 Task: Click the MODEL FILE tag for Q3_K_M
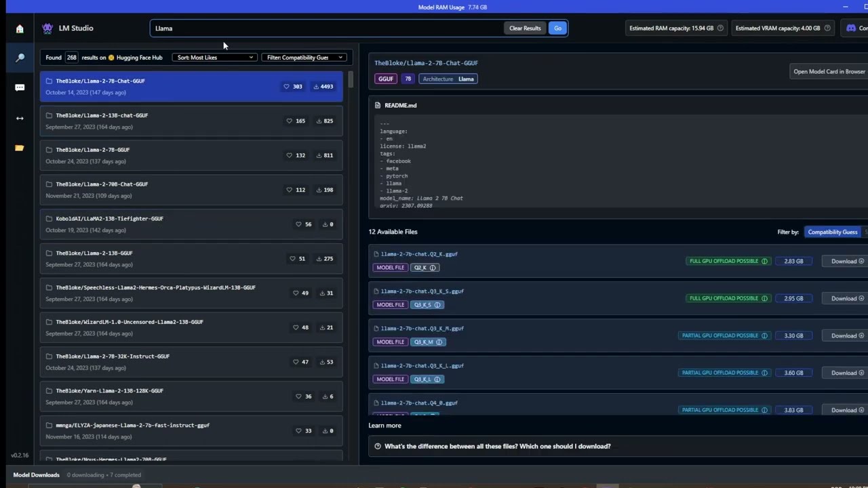click(x=390, y=342)
